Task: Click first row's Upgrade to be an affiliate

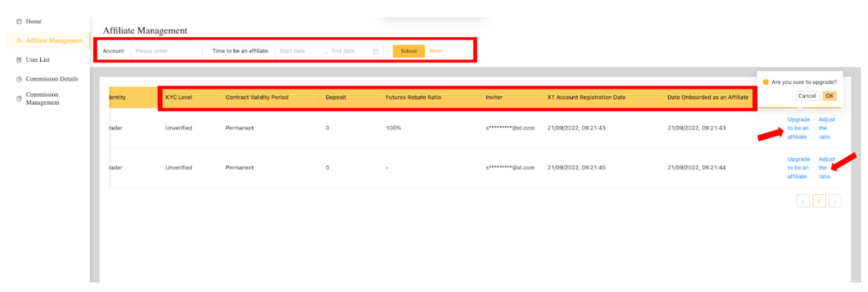Action: click(798, 128)
